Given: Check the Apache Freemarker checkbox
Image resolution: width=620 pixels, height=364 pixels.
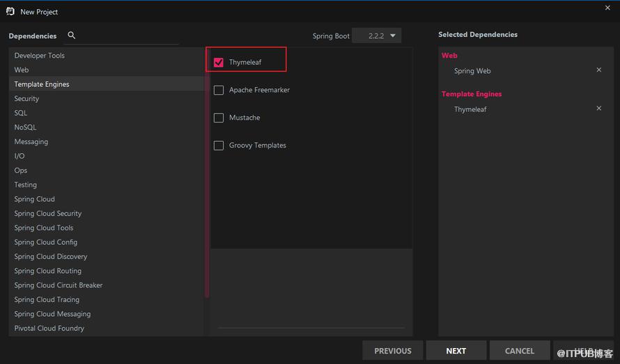Looking at the screenshot, I should click(218, 90).
